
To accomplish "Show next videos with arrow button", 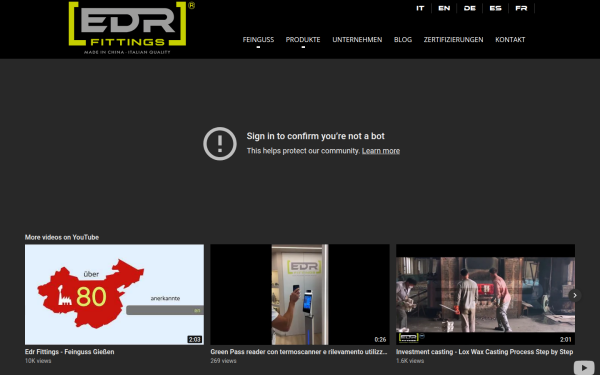I will point(575,295).
